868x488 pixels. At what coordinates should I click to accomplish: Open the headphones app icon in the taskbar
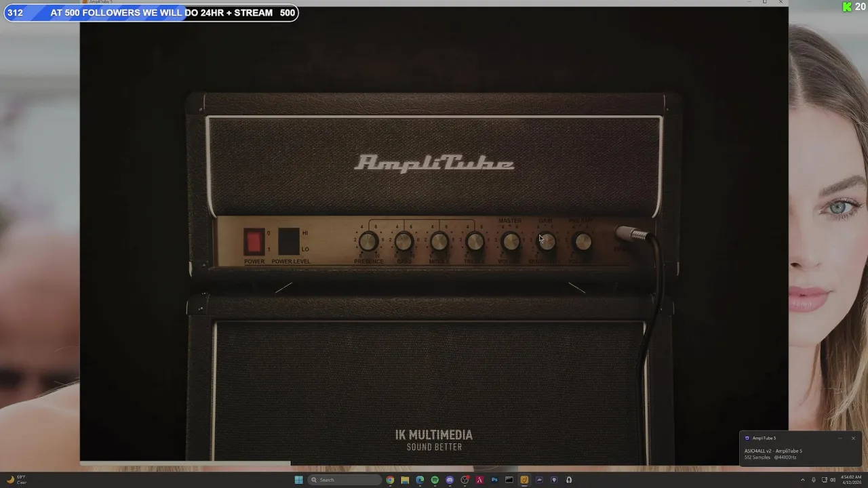(x=569, y=480)
